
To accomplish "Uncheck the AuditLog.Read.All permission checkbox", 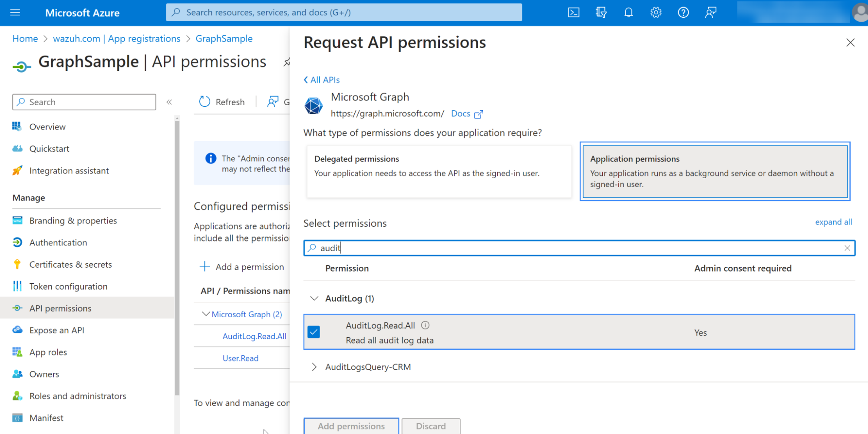I will click(x=314, y=332).
